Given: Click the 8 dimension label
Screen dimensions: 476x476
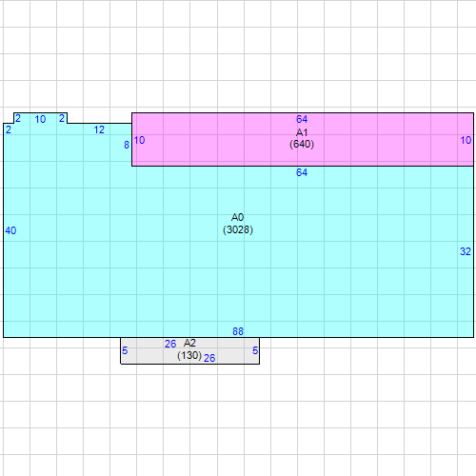Looking at the screenshot, I should coord(127,145).
